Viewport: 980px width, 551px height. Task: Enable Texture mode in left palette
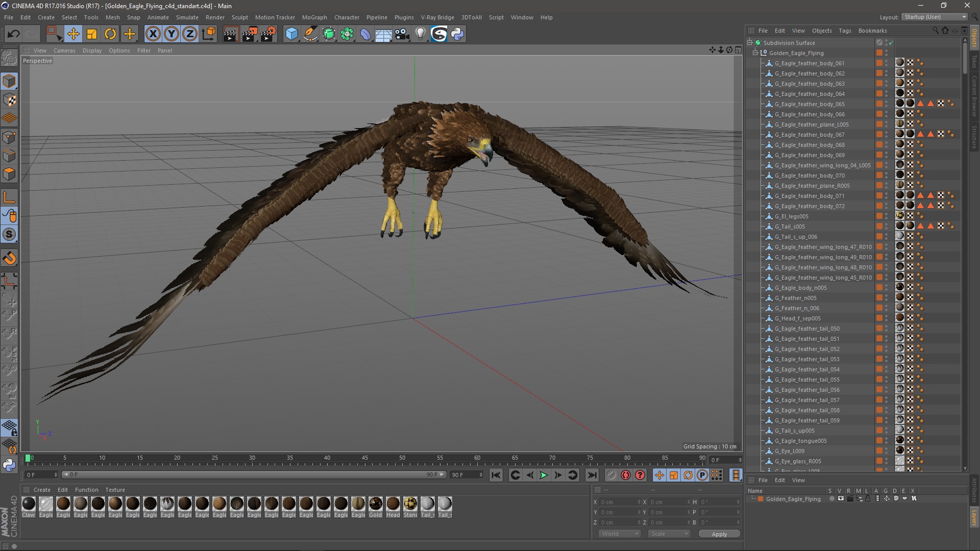pos(9,100)
